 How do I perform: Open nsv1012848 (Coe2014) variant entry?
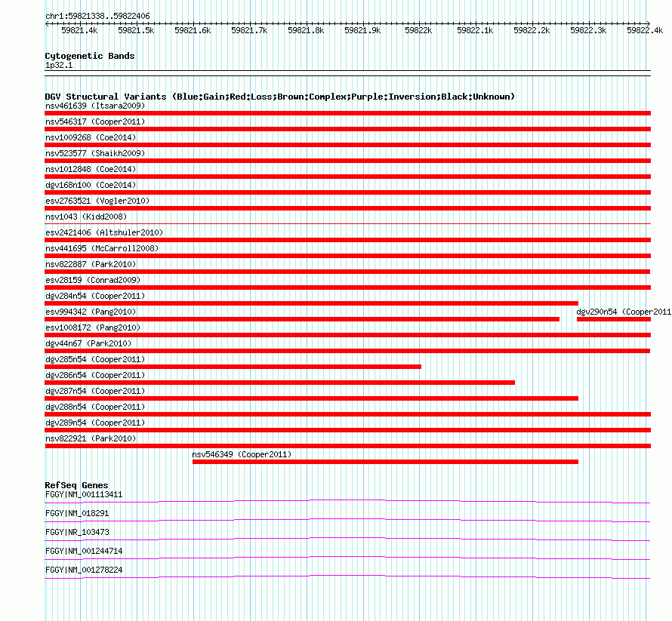coord(91,169)
